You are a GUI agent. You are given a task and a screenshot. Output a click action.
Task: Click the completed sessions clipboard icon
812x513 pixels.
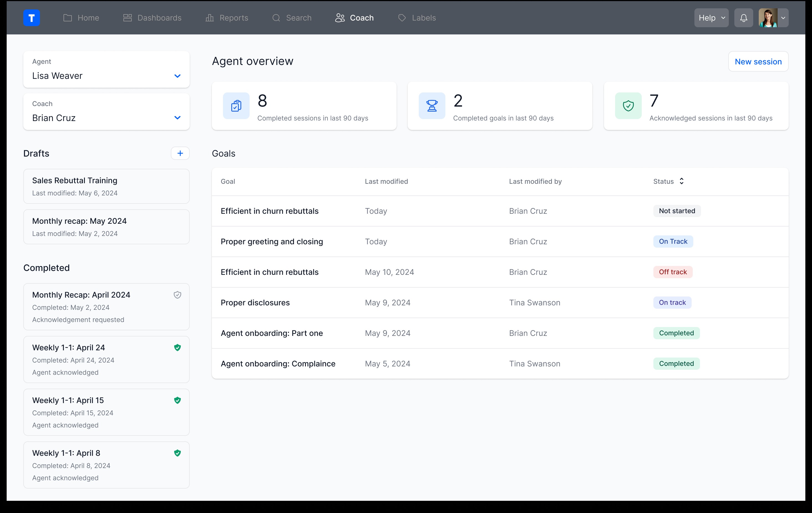(x=236, y=106)
